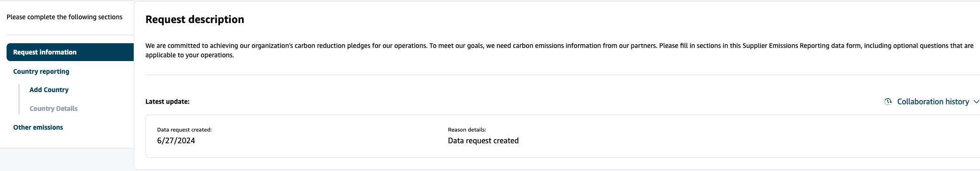Select the 6/27/2024 date value
Viewport: 980px width, 171px height.
pyautogui.click(x=176, y=140)
